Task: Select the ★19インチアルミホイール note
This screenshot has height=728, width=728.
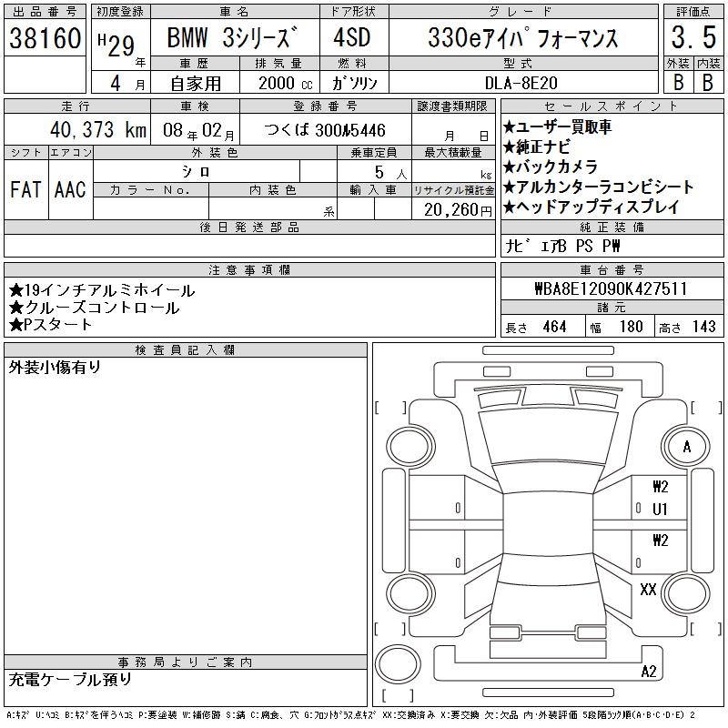Action: click(x=102, y=291)
